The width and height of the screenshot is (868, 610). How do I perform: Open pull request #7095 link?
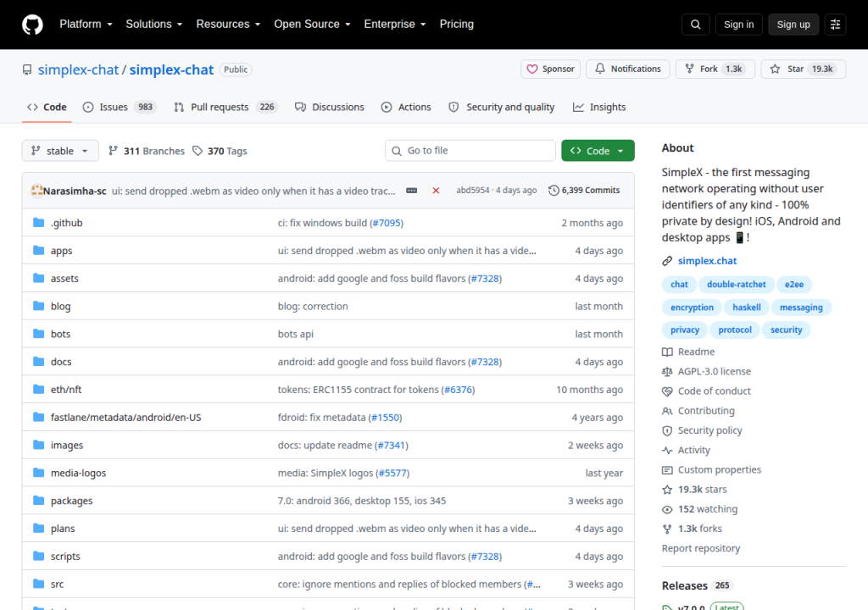pos(387,223)
